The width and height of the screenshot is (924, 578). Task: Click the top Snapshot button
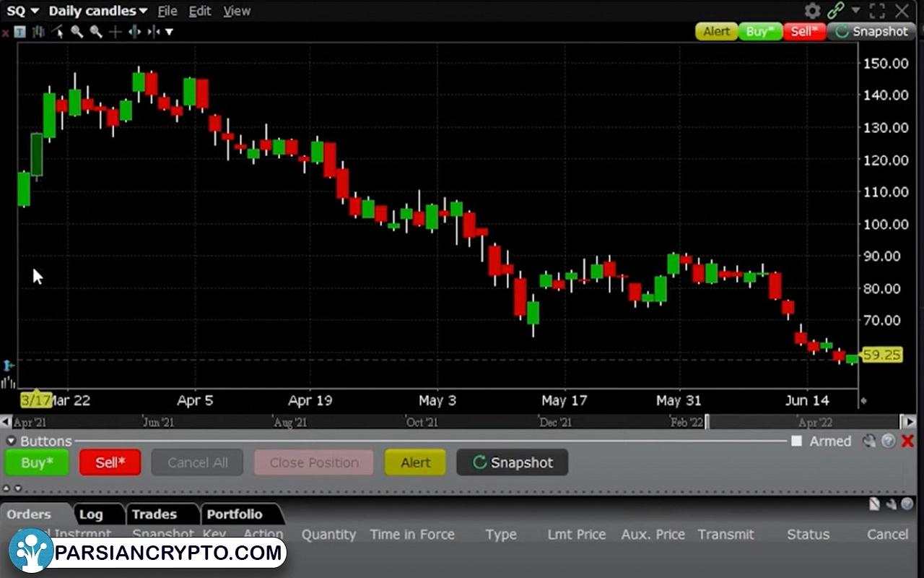tap(871, 32)
